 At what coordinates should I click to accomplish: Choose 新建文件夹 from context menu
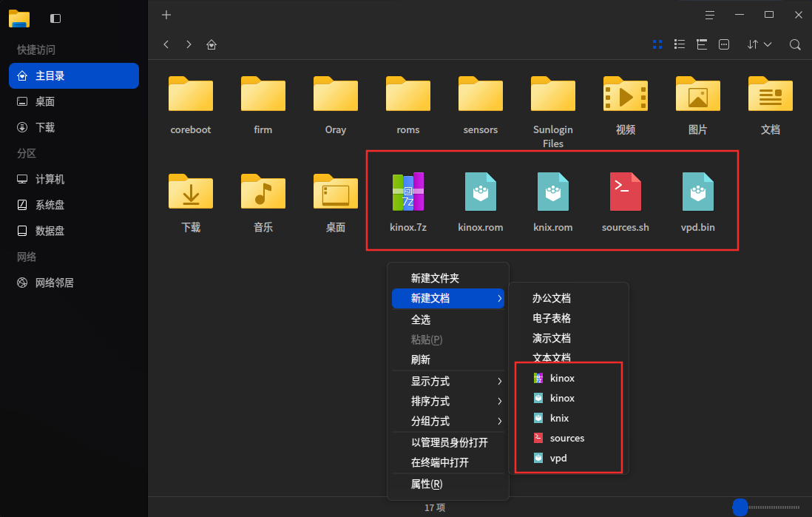[448, 278]
